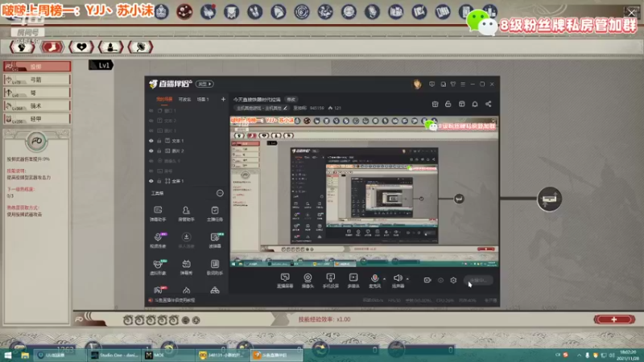This screenshot has height=362, width=644.
Task: Open the 弹幕秀 tool
Action: click(x=186, y=267)
